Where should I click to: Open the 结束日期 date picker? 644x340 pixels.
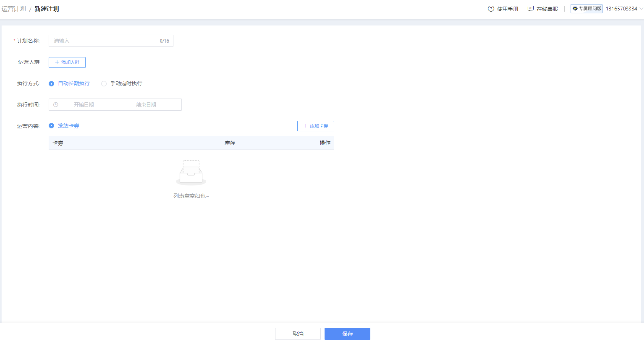(x=146, y=105)
